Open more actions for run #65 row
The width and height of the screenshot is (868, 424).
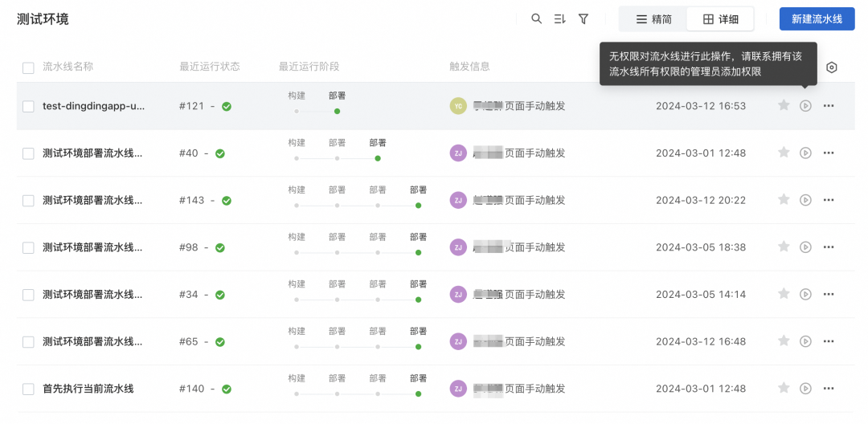pyautogui.click(x=829, y=341)
